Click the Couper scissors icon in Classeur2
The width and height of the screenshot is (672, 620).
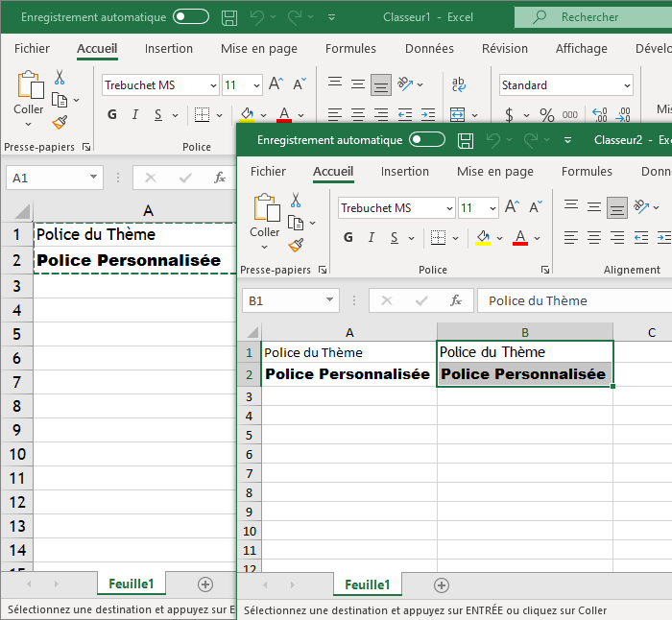click(x=296, y=200)
